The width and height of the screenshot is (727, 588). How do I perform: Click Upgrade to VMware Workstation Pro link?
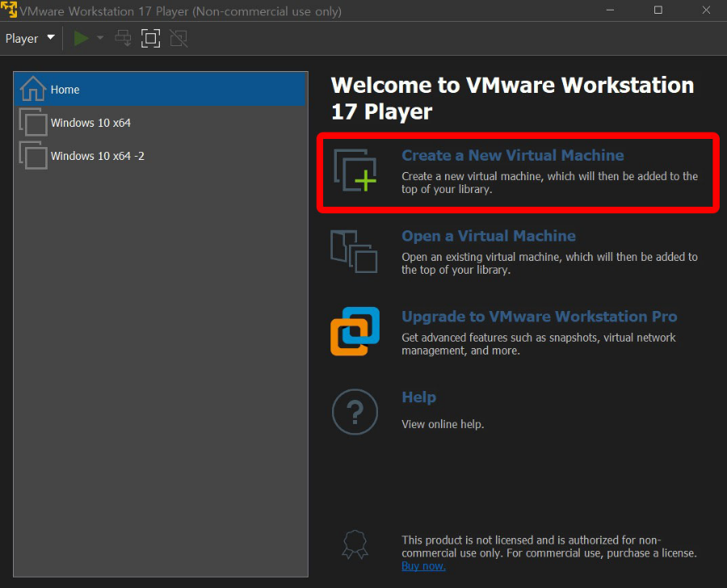(540, 317)
